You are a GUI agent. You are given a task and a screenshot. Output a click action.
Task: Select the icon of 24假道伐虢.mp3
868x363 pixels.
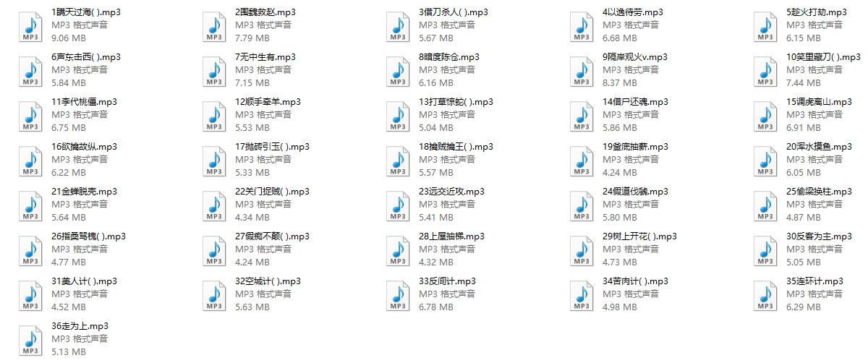point(582,205)
